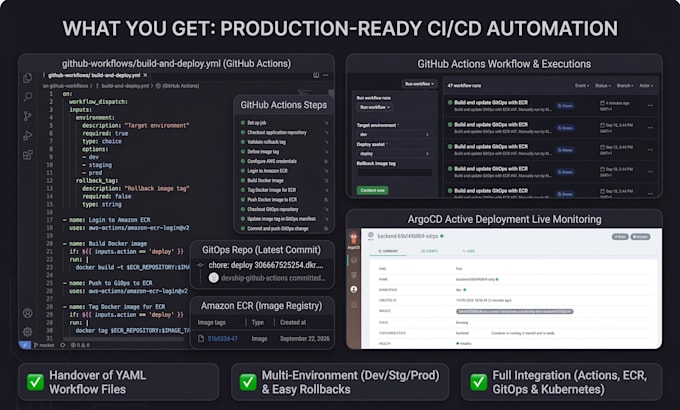680x410 pixels.
Task: Close the build-and-deploy.yml editor tab
Action: (x=145, y=75)
